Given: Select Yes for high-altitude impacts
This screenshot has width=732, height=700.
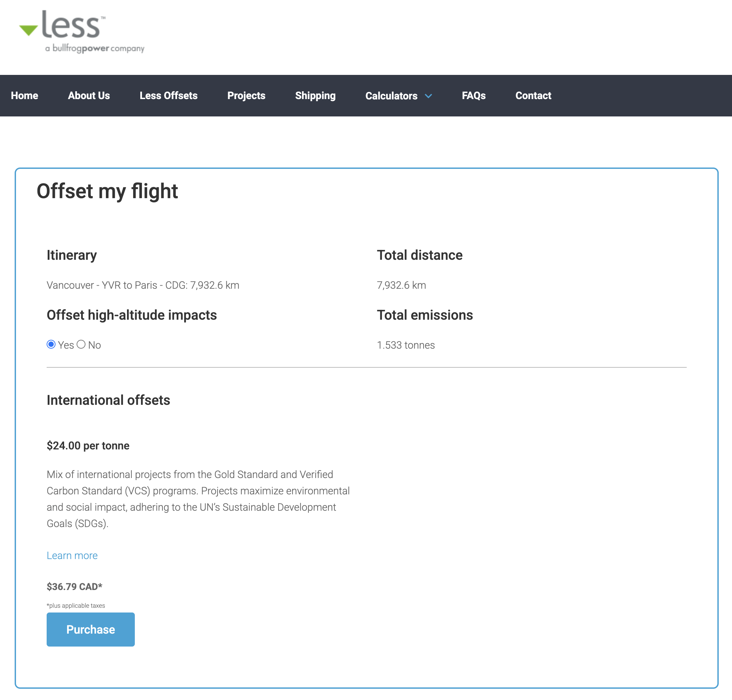Looking at the screenshot, I should [51, 345].
